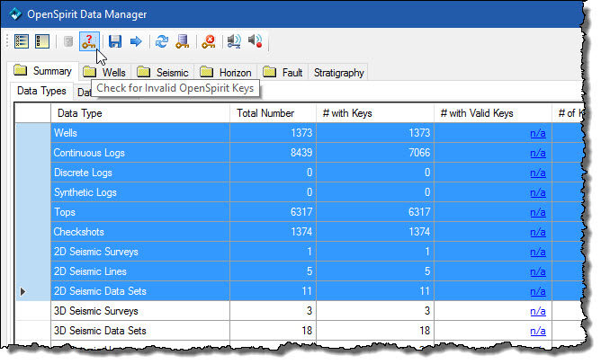
Task: Select the Data Types sub-tab
Action: tap(41, 91)
